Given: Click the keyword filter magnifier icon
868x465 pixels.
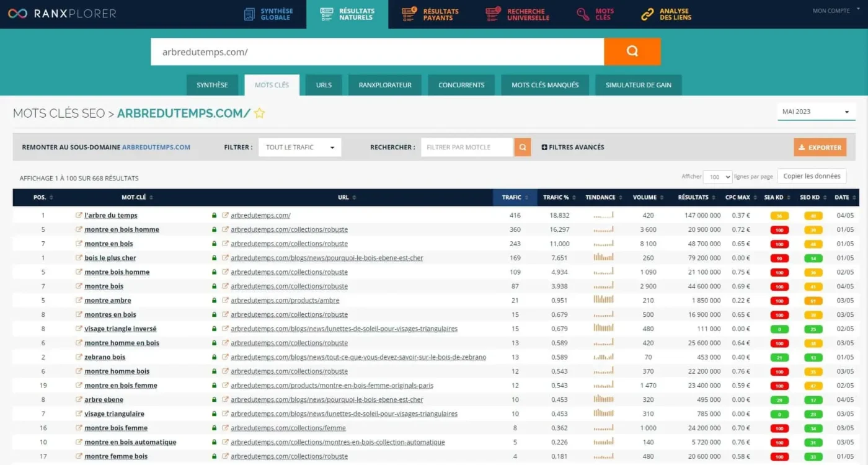Looking at the screenshot, I should pyautogui.click(x=523, y=147).
